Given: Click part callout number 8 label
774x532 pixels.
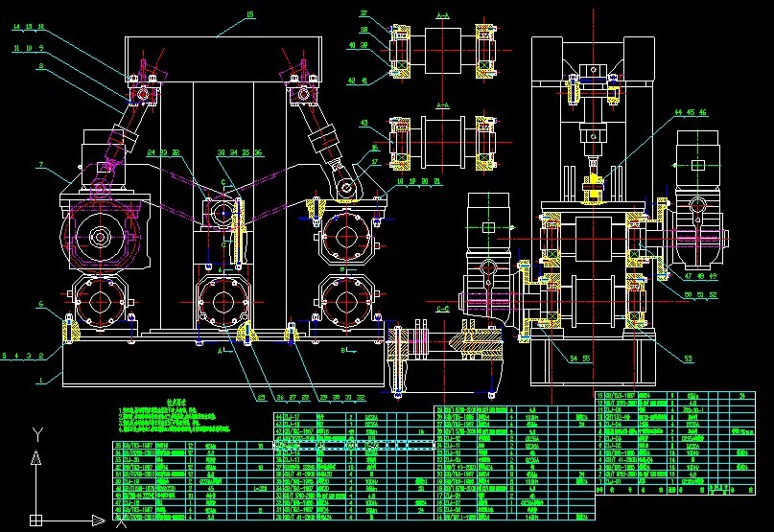Looking at the screenshot, I should [41, 65].
